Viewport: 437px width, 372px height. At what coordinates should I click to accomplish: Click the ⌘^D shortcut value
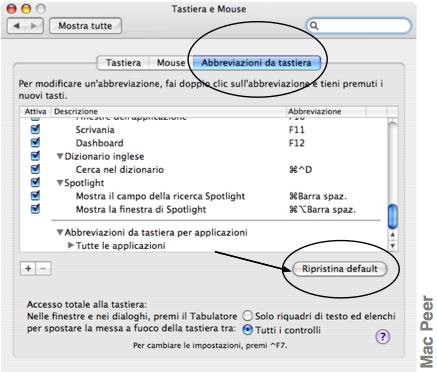tap(301, 170)
